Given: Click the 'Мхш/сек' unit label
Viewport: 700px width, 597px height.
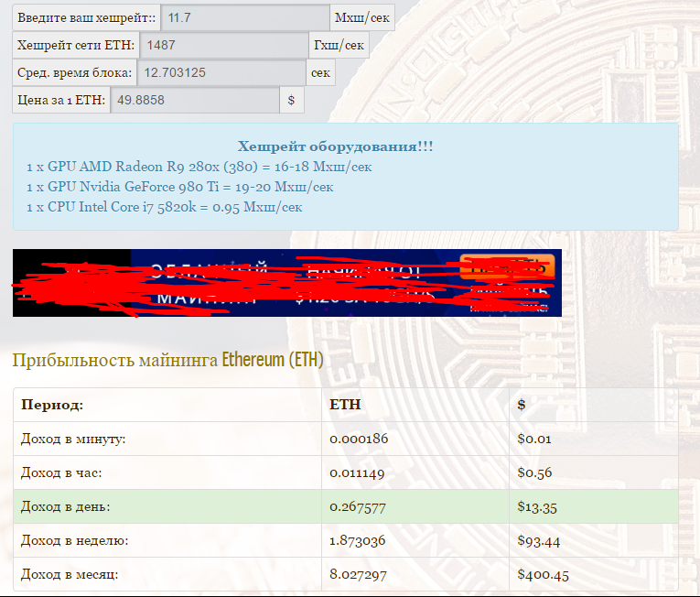Looking at the screenshot, I should [x=362, y=18].
